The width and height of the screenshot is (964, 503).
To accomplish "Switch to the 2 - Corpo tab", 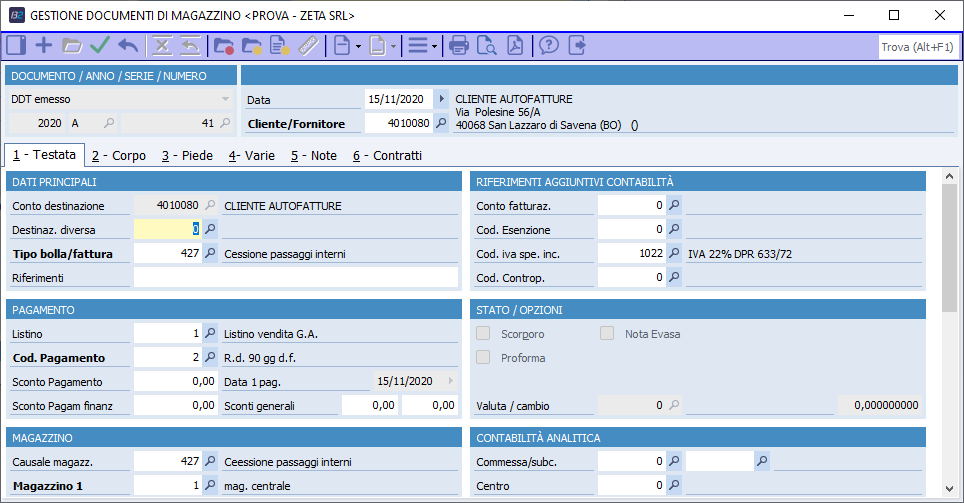I will (119, 156).
